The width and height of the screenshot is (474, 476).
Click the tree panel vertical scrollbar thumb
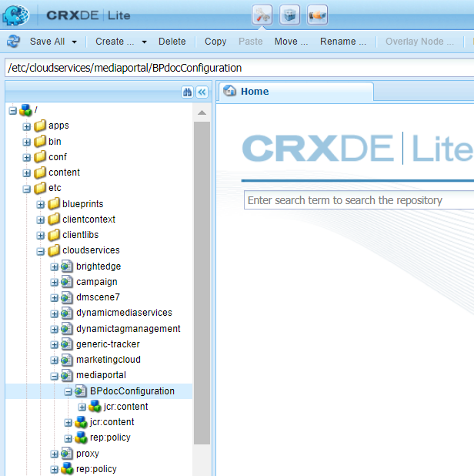[x=202, y=283]
